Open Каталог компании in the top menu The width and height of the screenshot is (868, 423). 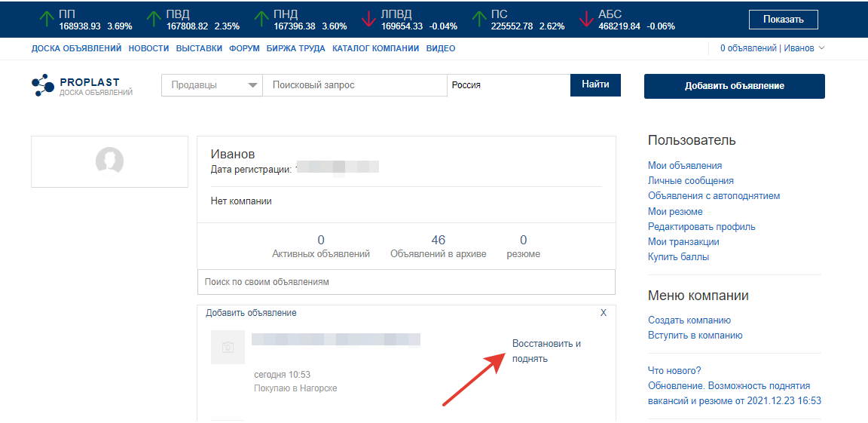(376, 49)
